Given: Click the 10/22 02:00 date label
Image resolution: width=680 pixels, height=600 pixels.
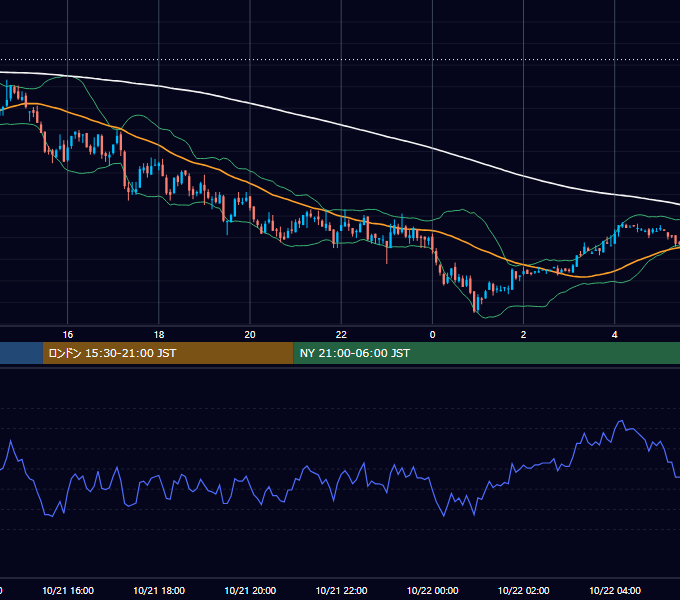Looking at the screenshot, I should pyautogui.click(x=523, y=590).
